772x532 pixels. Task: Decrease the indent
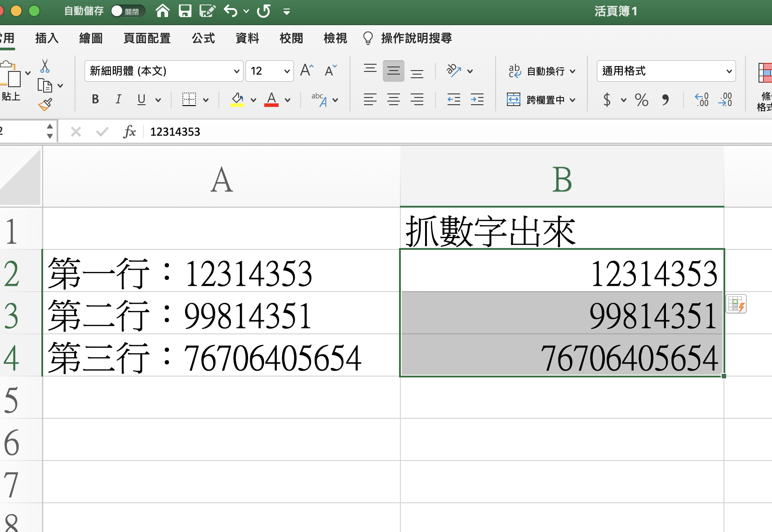coord(454,99)
